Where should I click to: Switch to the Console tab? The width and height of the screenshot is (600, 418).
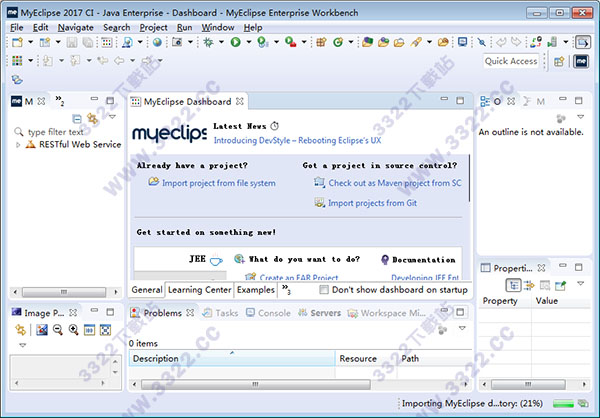click(x=269, y=313)
